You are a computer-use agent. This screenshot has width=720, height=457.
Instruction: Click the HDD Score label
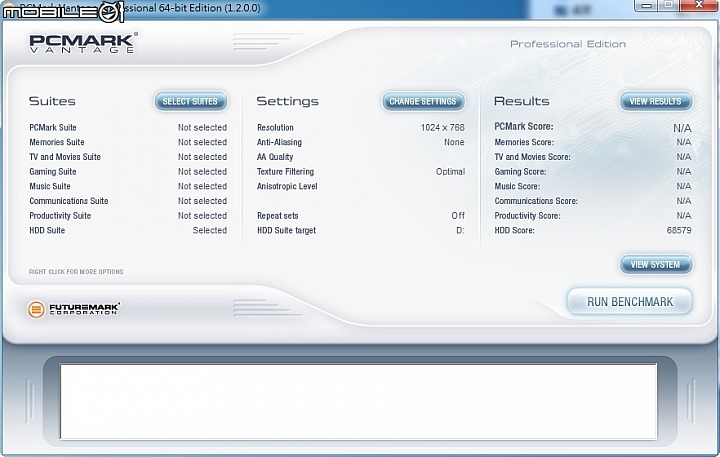point(514,231)
